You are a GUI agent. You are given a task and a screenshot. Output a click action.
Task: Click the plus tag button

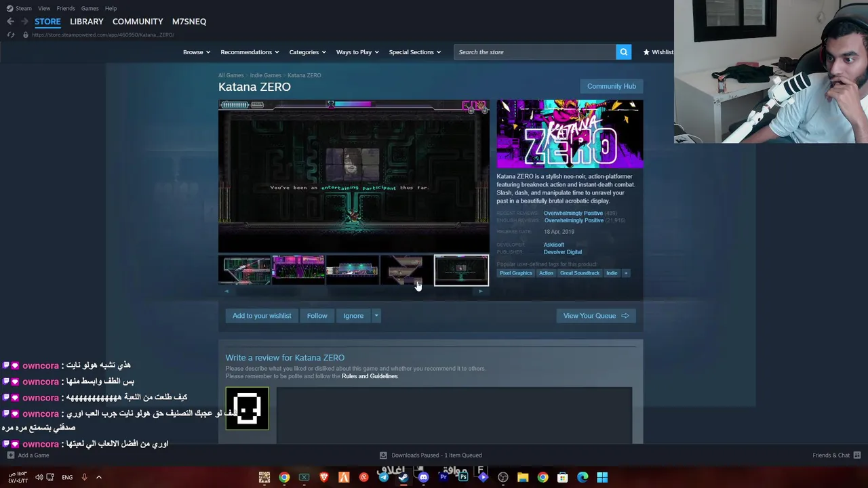(x=626, y=273)
